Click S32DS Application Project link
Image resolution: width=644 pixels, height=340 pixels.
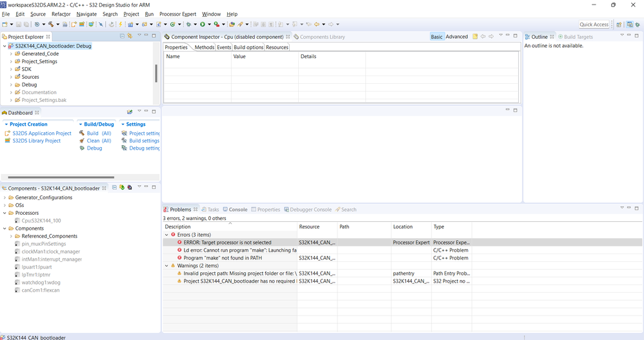point(42,133)
